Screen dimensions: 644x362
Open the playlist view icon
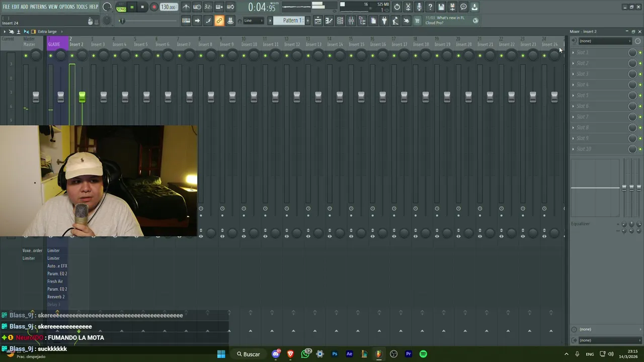point(318,21)
